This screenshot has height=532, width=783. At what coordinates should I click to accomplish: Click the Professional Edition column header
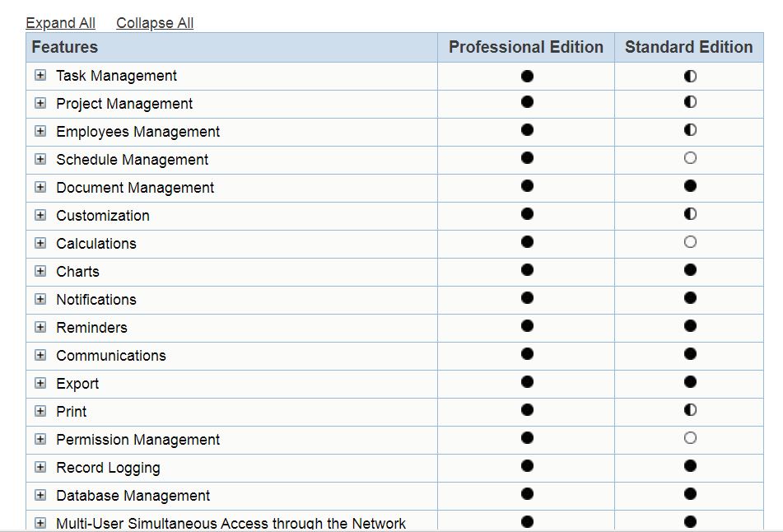[x=525, y=47]
